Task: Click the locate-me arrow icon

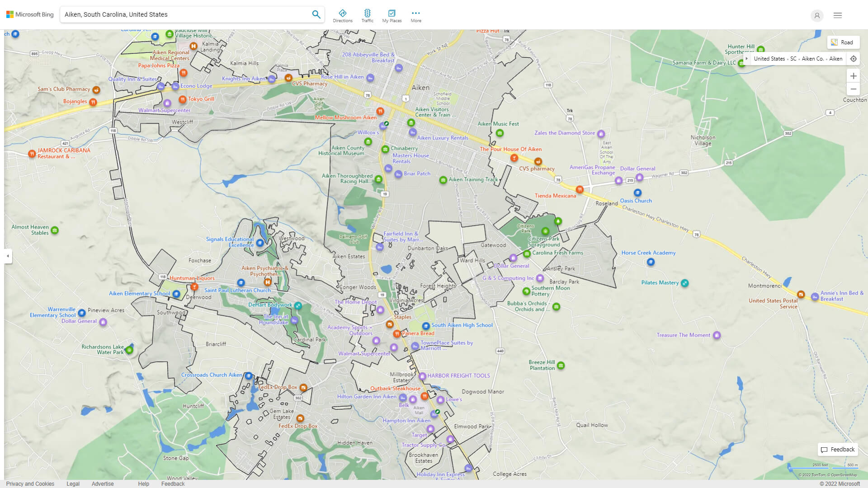Action: point(854,58)
